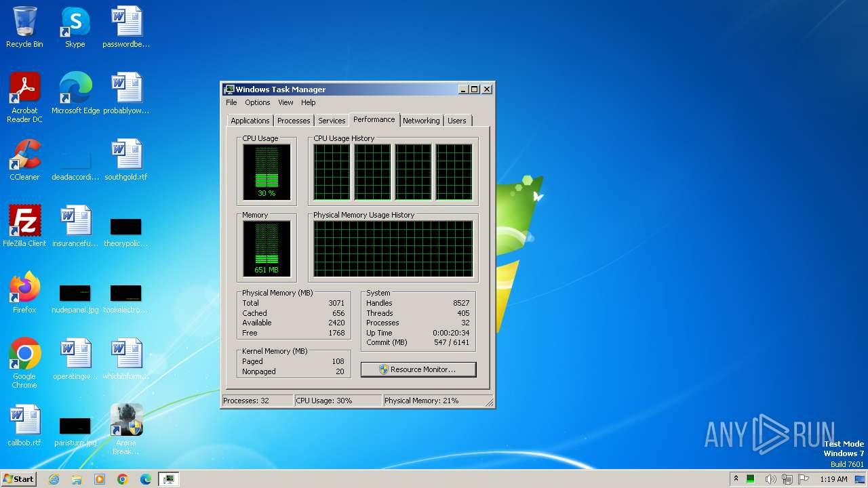Open the Recycle Bin desktop icon
868x488 pixels.
pyautogui.click(x=24, y=27)
